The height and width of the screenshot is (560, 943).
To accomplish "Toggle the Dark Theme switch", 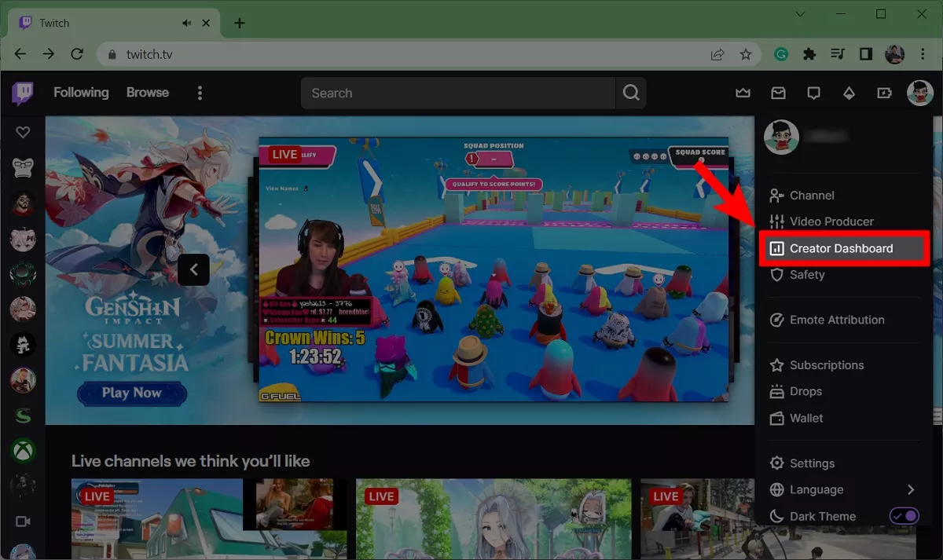I will [x=904, y=516].
